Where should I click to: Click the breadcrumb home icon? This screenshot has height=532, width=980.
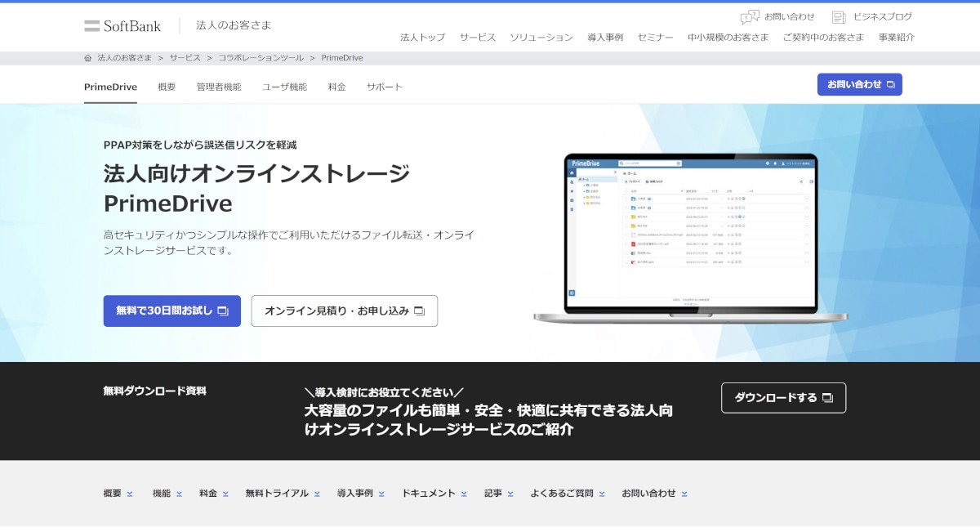click(88, 58)
